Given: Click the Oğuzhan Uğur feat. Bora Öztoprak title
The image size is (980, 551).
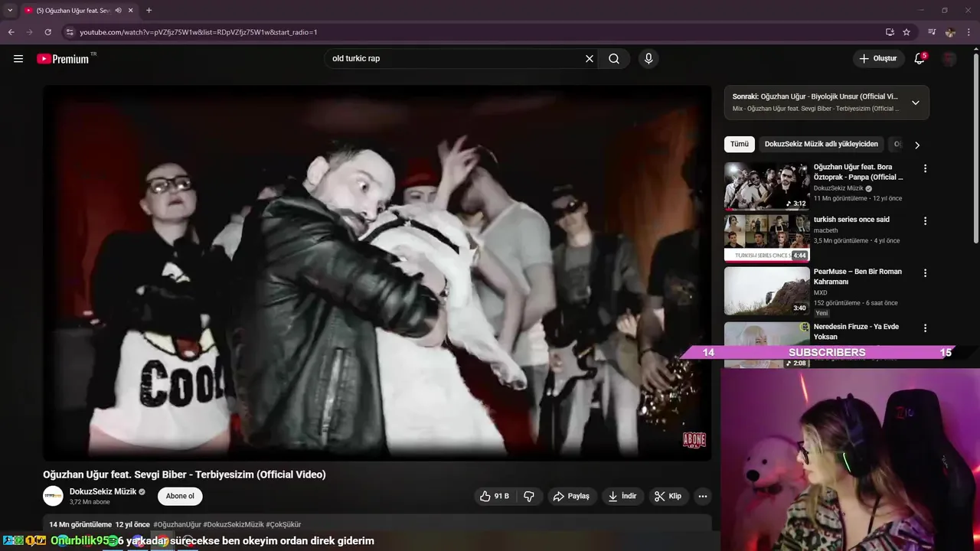Looking at the screenshot, I should click(858, 172).
